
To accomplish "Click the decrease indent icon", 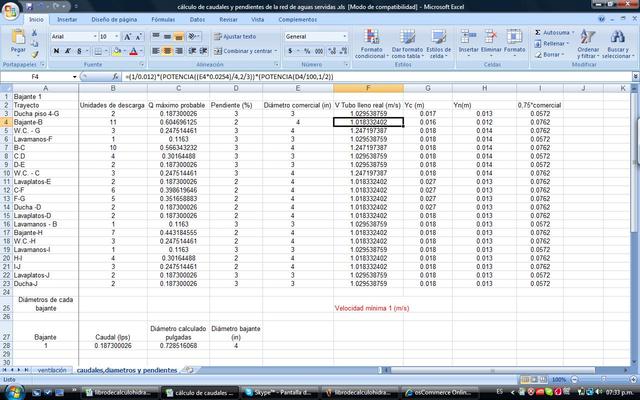I will point(192,51).
